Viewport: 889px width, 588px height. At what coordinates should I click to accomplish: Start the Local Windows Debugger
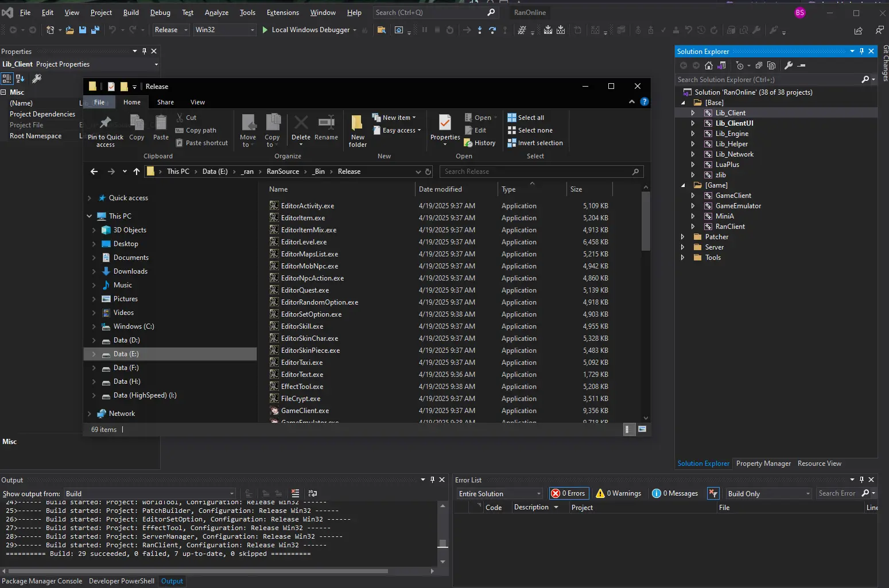(x=310, y=30)
